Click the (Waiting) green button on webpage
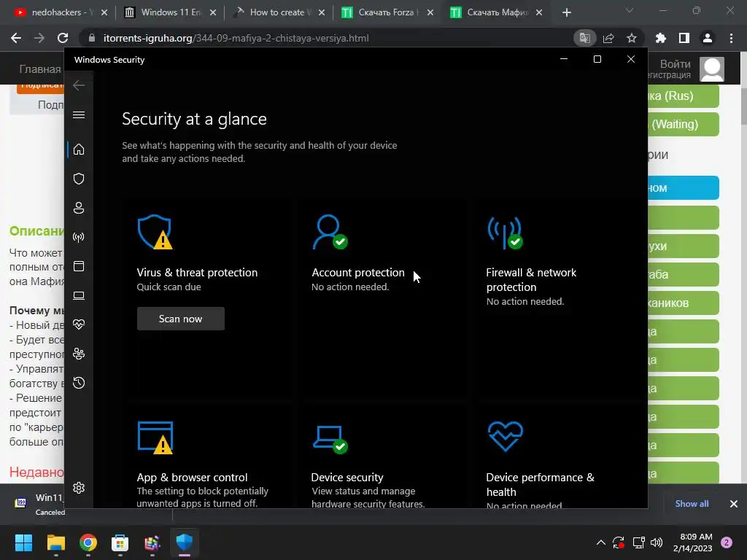The width and height of the screenshot is (747, 560). [x=683, y=124]
